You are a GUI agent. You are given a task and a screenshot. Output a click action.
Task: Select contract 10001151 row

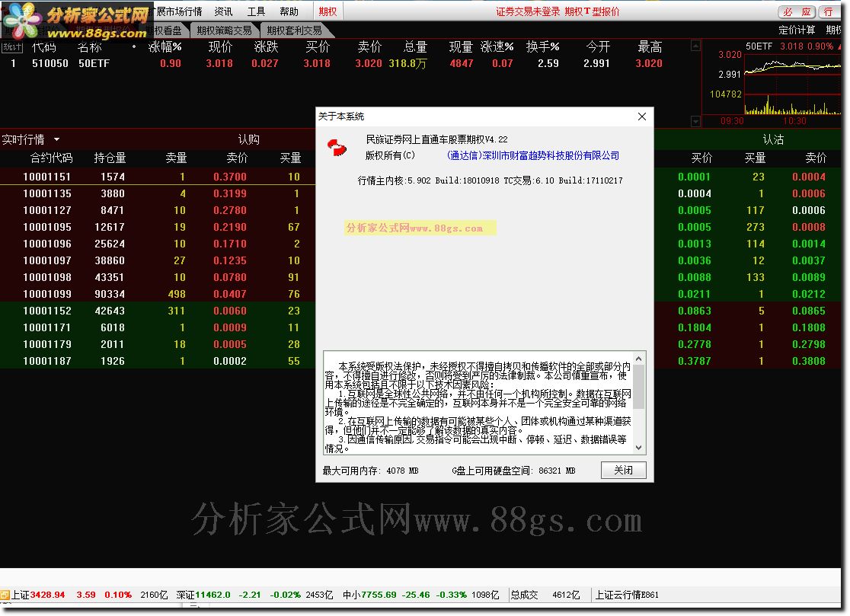[157, 177]
